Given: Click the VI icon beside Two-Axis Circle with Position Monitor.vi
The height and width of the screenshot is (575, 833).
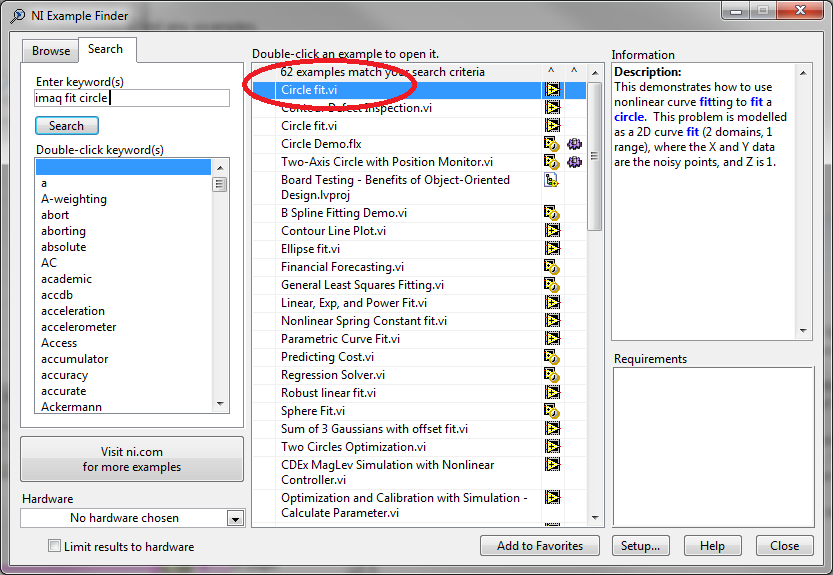Looking at the screenshot, I should click(552, 162).
